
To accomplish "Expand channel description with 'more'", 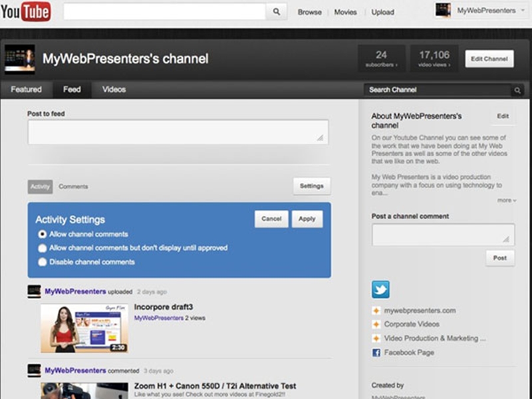I will pos(507,200).
